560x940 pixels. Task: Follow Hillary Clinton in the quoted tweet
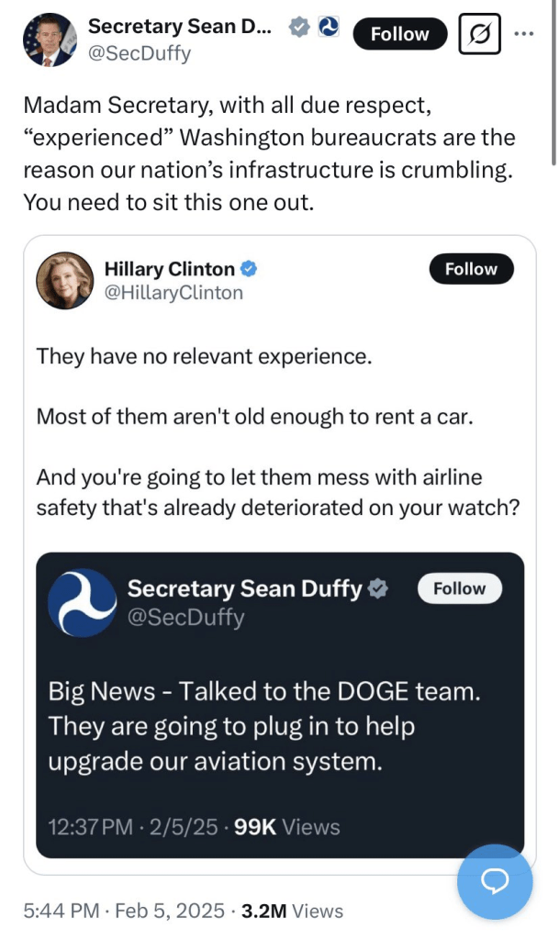click(471, 269)
